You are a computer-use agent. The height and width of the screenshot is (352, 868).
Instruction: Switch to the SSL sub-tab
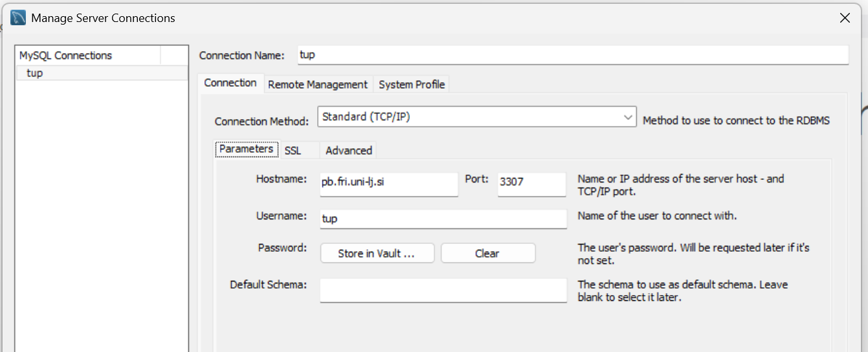click(x=293, y=150)
